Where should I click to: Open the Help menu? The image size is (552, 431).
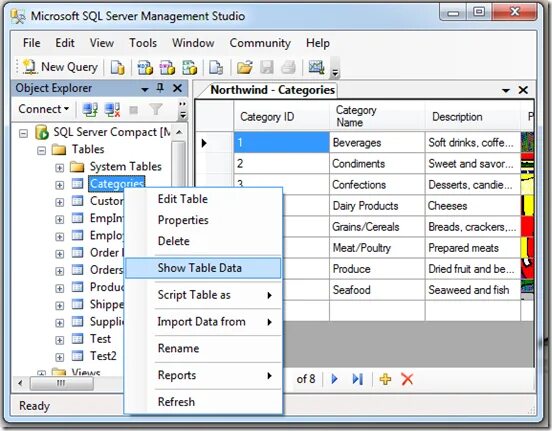[x=318, y=43]
